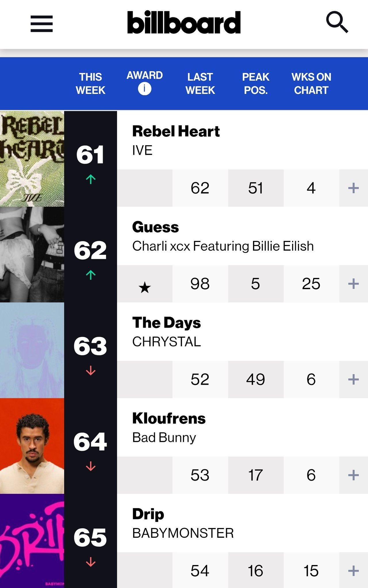The width and height of the screenshot is (368, 588).
Task: Open the CHRYSTAL artist link
Action: [x=166, y=342]
